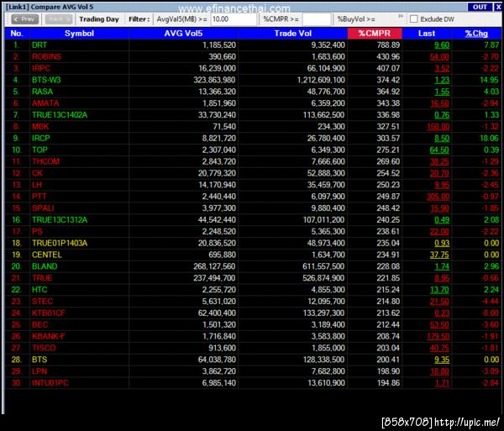Screen dimensions: 504x431
Task: Select the IRPC symbol
Action: coord(41,68)
